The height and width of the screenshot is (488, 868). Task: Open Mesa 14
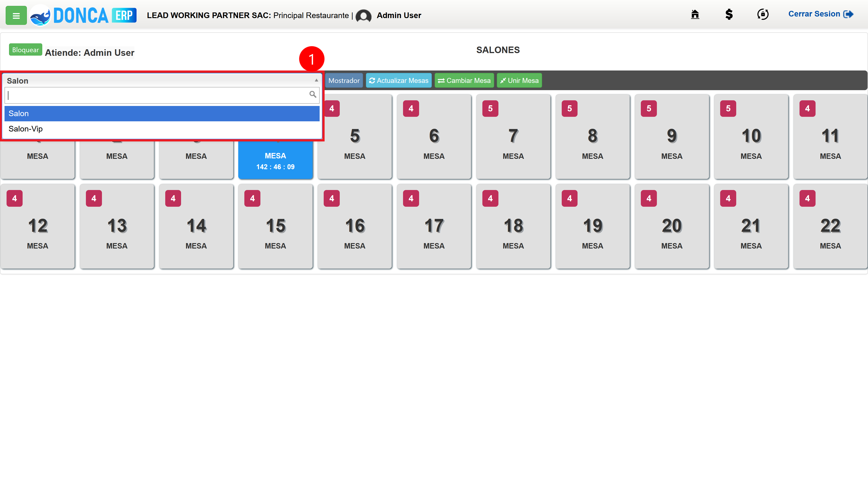pyautogui.click(x=196, y=226)
